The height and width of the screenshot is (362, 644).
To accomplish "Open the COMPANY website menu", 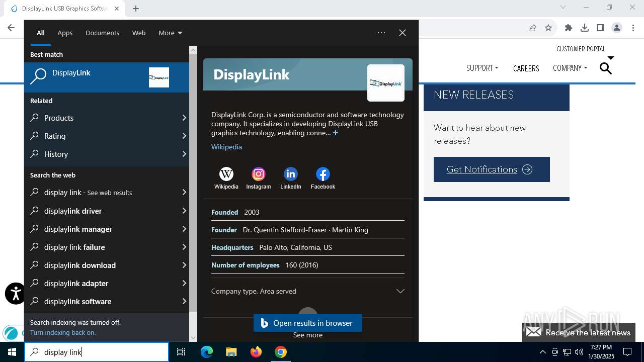I will pos(570,68).
